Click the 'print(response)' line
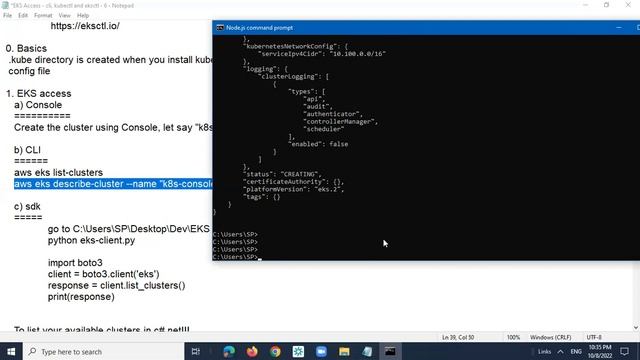This screenshot has width=640, height=360. tap(81, 297)
